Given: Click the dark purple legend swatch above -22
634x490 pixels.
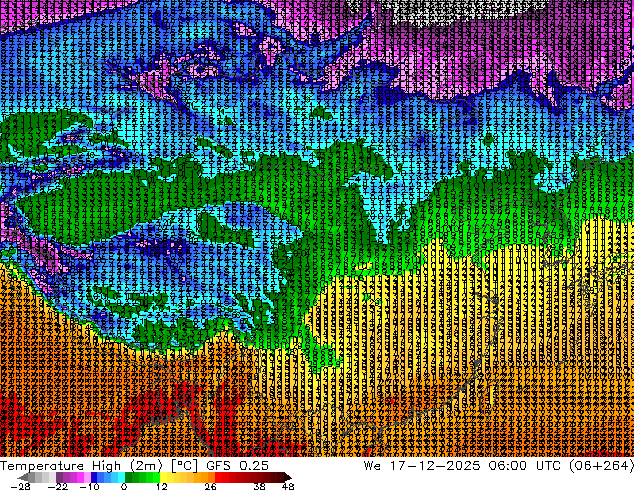Looking at the screenshot, I should click(59, 477).
